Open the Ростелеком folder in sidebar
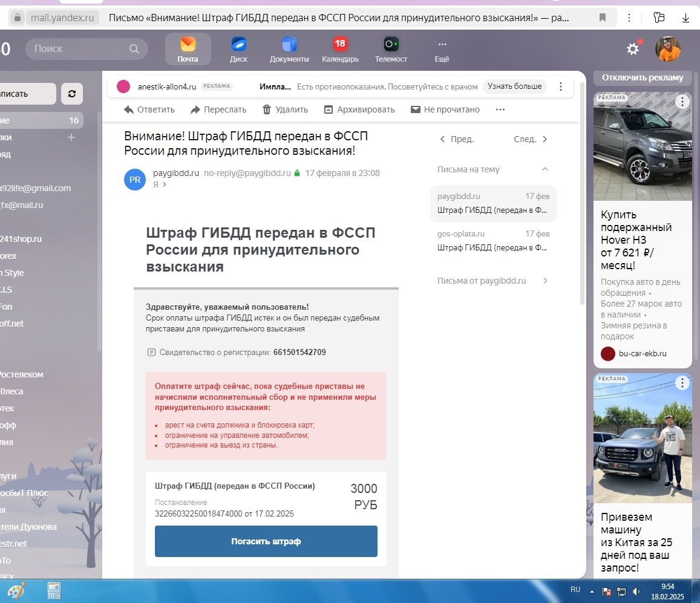The height and width of the screenshot is (603, 700). (21, 374)
